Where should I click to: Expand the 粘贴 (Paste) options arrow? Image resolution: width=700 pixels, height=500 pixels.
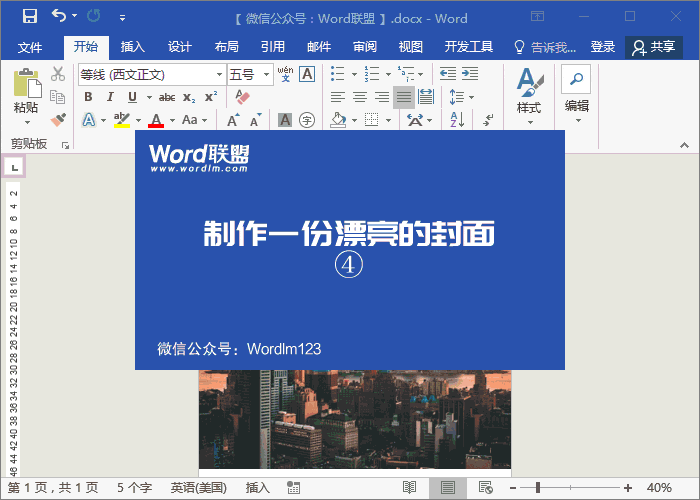pyautogui.click(x=27, y=122)
